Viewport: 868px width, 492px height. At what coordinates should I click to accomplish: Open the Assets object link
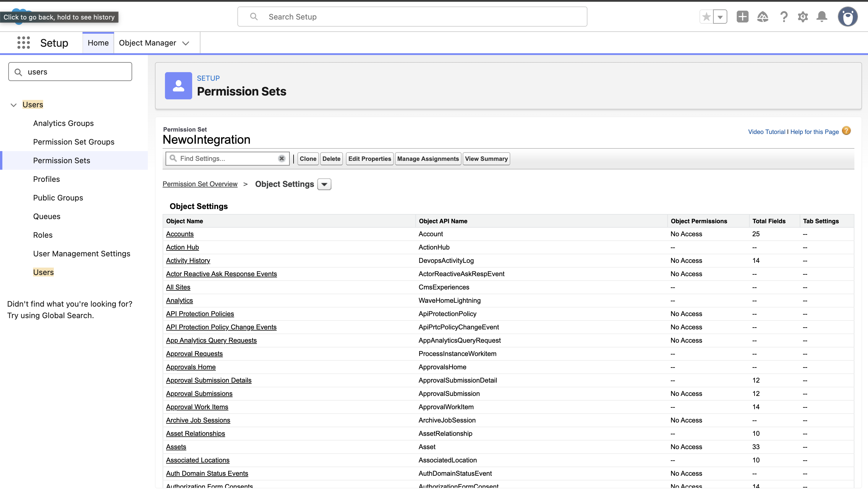click(176, 446)
